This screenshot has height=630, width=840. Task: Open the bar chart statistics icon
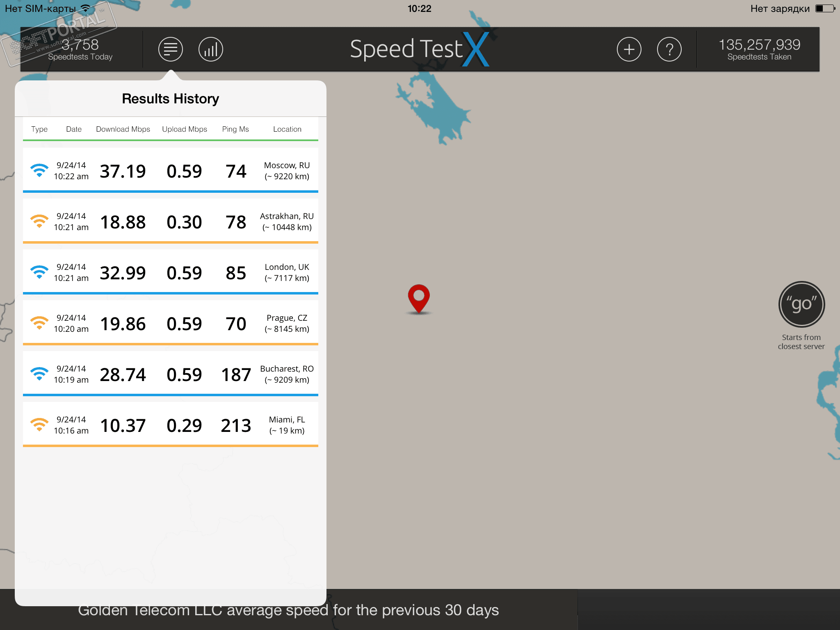pyautogui.click(x=210, y=49)
